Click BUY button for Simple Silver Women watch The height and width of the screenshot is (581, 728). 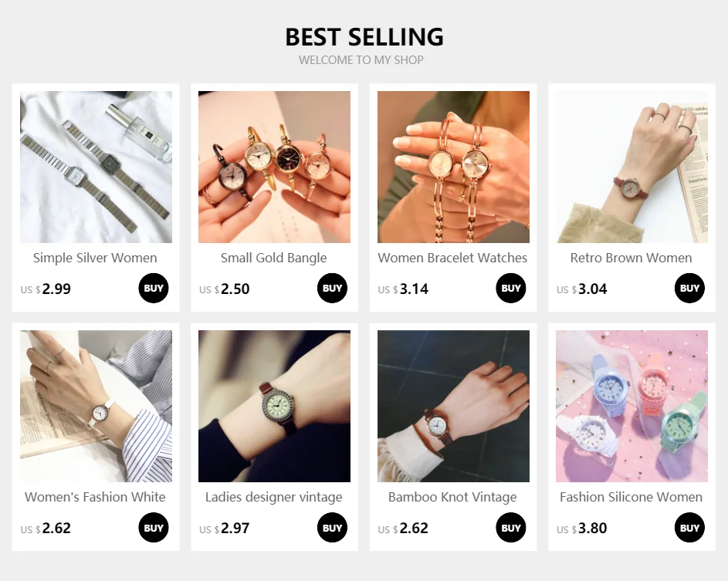154,288
